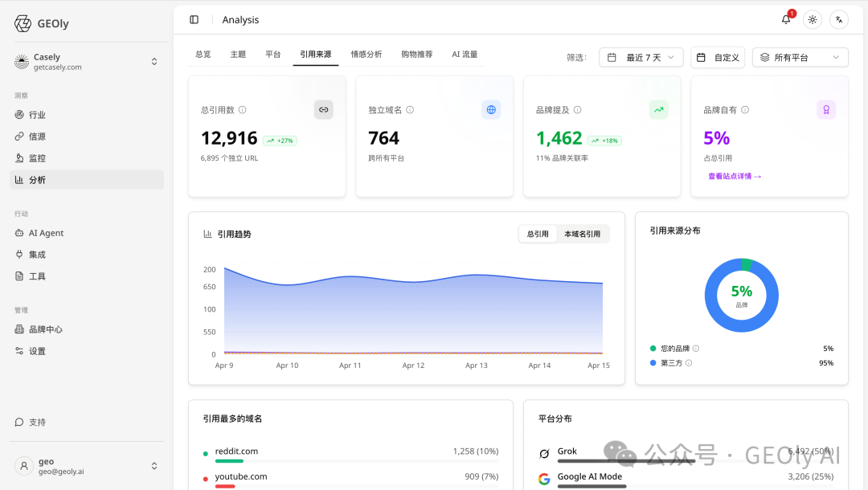Click info icon next to 品牌提及
The image size is (868, 490).
pyautogui.click(x=577, y=110)
